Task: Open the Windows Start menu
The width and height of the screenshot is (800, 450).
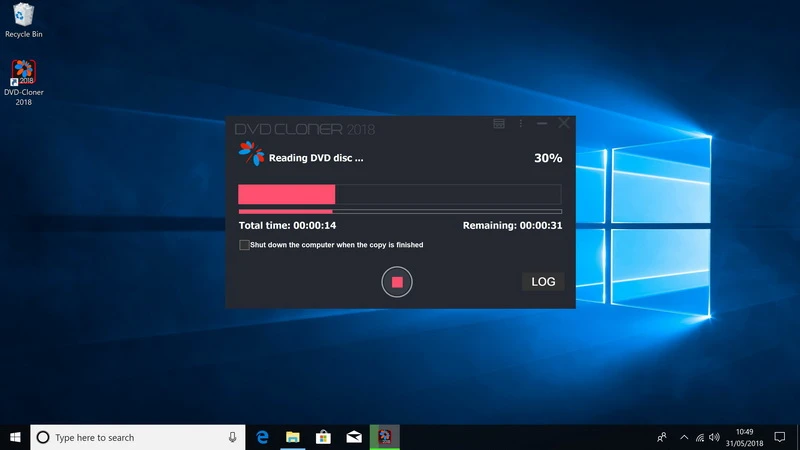Action: coord(15,437)
